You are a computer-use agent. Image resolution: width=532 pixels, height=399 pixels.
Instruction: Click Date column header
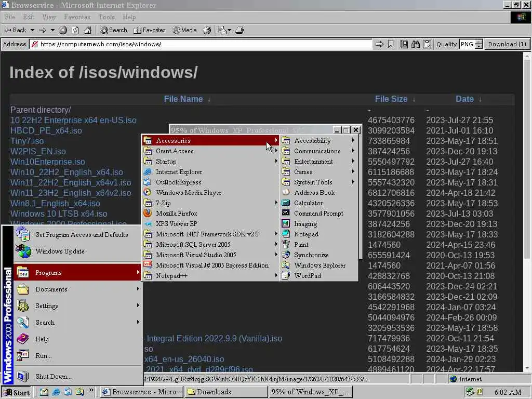tap(464, 99)
